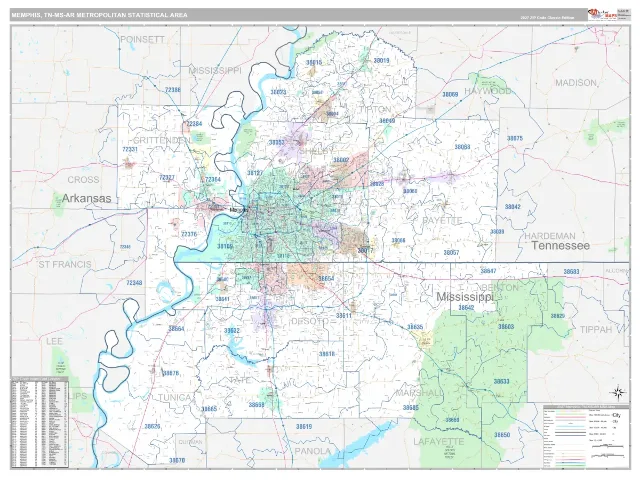Click the Arkansas state label
640x480 pixels.
[87, 198]
